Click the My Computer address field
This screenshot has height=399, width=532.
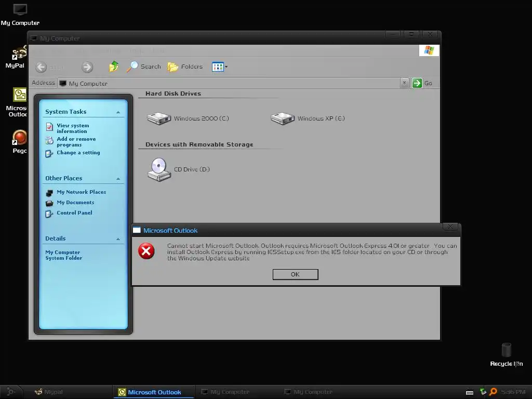(229, 84)
